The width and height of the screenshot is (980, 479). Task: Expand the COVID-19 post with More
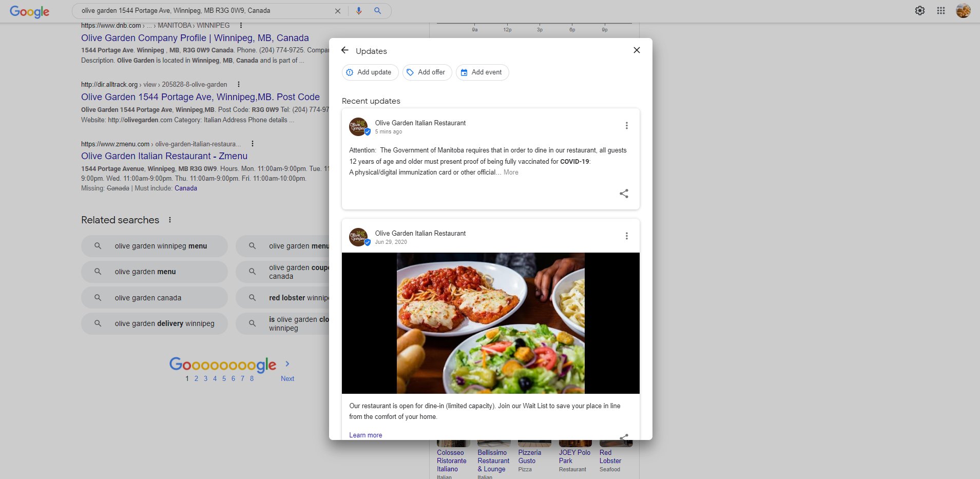[511, 173]
